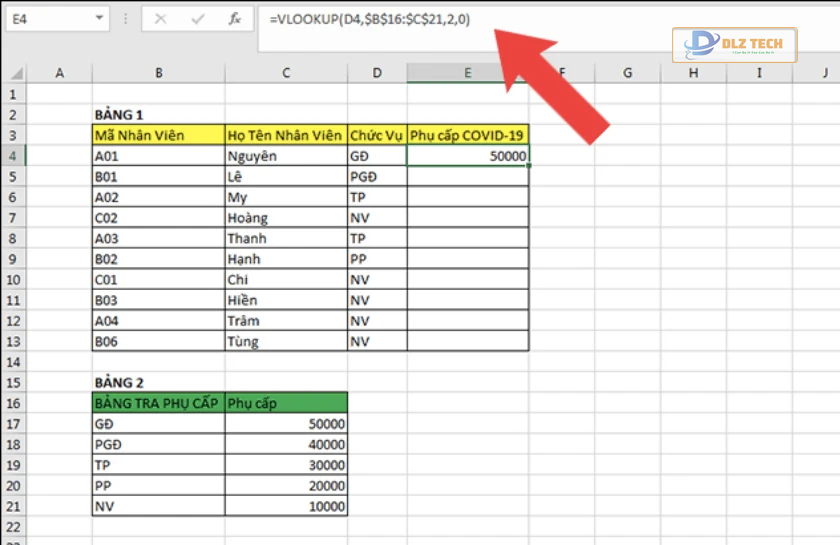This screenshot has height=545, width=840.
Task: Click the Chức Vụ header cell
Action: coord(377,135)
